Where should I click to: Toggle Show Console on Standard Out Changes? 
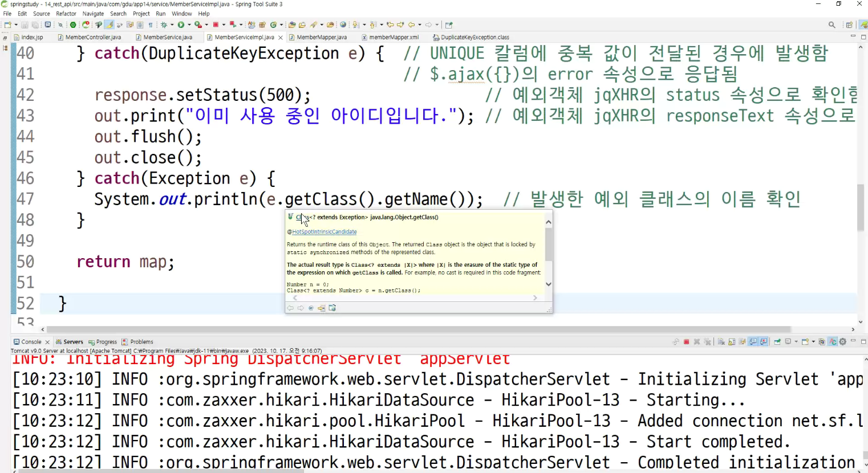pyautogui.click(x=753, y=342)
